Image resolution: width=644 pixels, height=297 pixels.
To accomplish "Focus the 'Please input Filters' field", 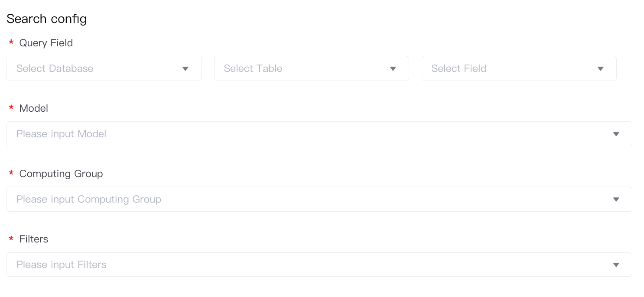I will (x=303, y=265).
